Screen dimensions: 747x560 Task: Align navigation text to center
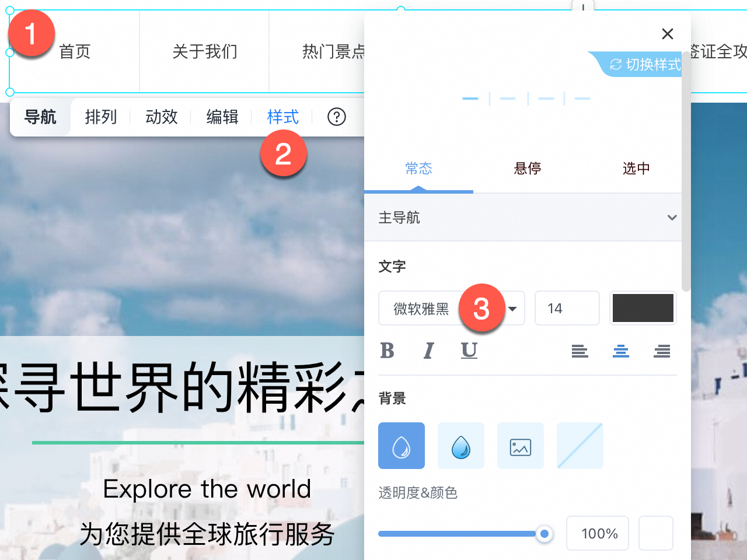point(621,351)
